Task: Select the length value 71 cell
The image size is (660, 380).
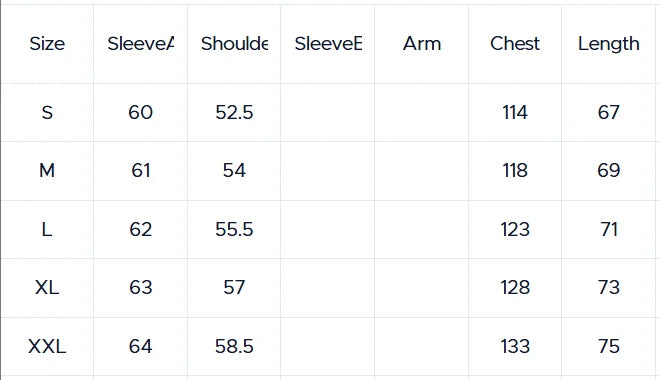Action: (609, 229)
